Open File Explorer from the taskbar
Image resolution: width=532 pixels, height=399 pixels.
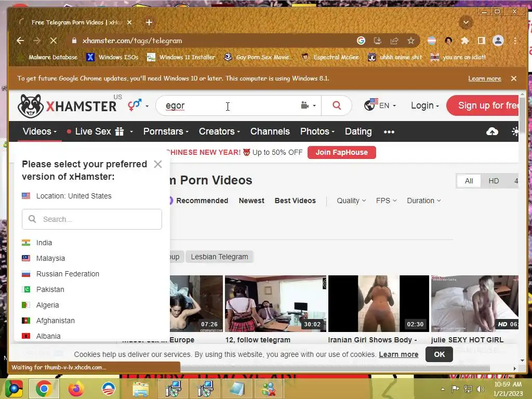(140, 389)
